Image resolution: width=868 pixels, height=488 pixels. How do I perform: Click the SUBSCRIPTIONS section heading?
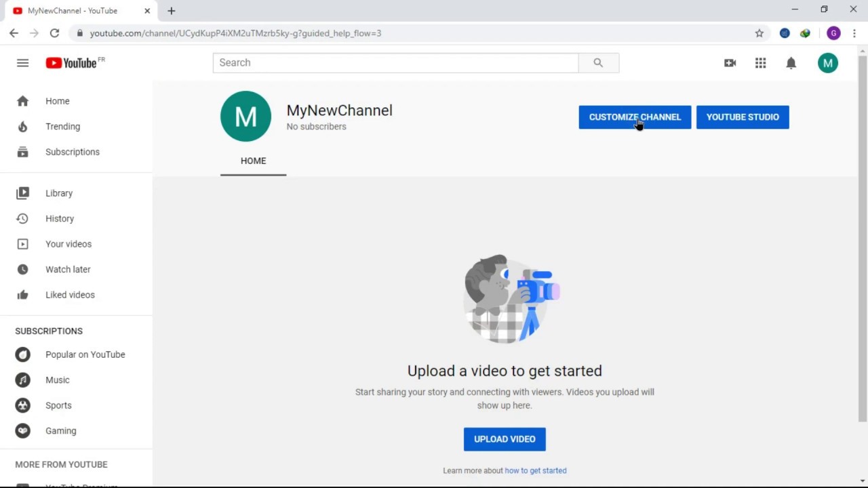49,331
